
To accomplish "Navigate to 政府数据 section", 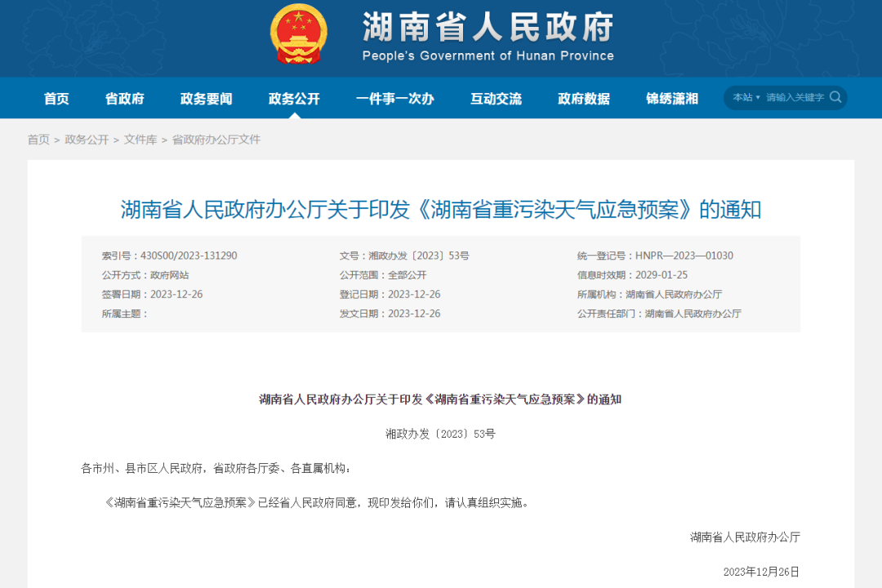I will tap(584, 99).
